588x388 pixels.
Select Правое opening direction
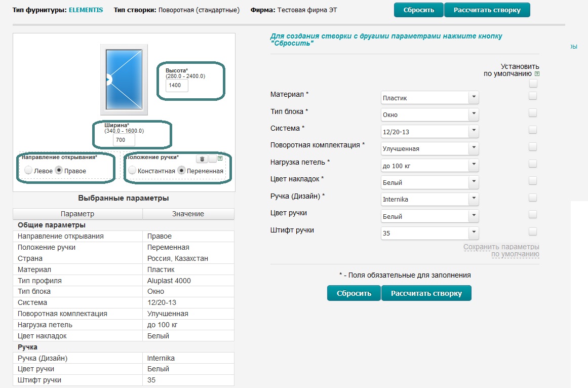(59, 171)
